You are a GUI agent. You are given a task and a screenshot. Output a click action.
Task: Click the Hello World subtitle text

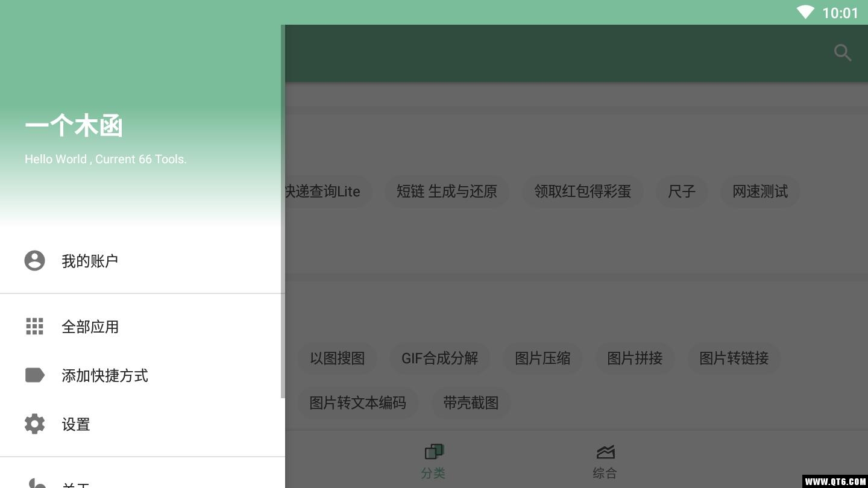pyautogui.click(x=105, y=159)
